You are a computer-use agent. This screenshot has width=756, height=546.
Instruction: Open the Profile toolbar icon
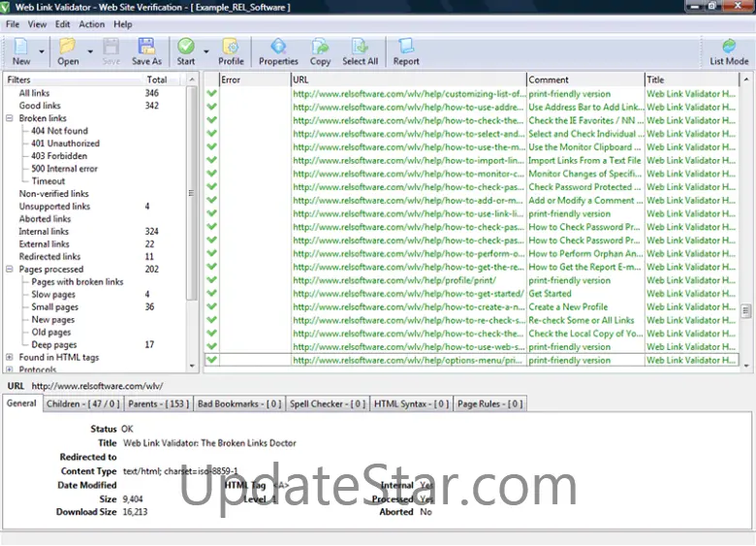point(231,47)
